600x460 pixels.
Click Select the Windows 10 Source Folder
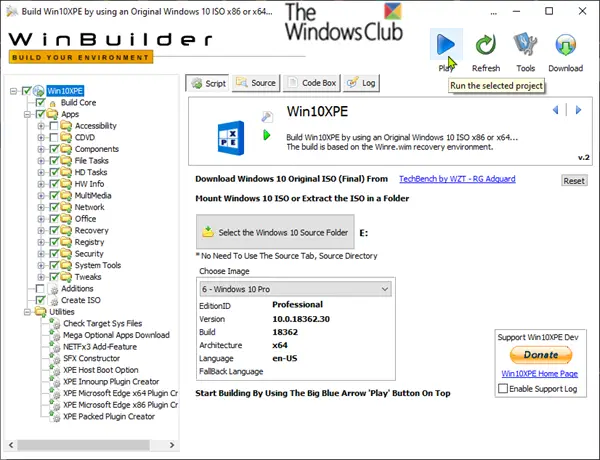pos(275,232)
